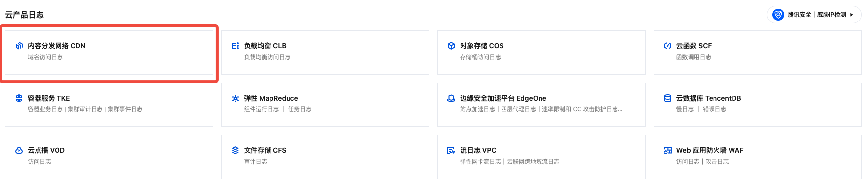Click the WAF firewall icon
The image size is (868, 187).
click(668, 150)
